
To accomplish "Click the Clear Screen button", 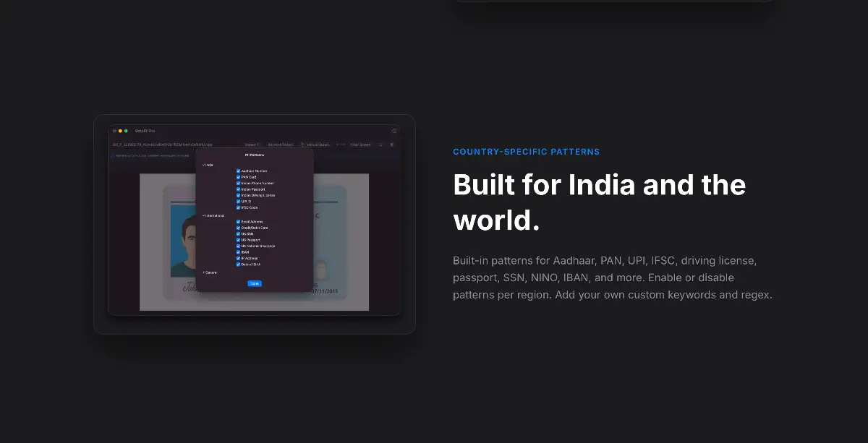I will coord(360,145).
